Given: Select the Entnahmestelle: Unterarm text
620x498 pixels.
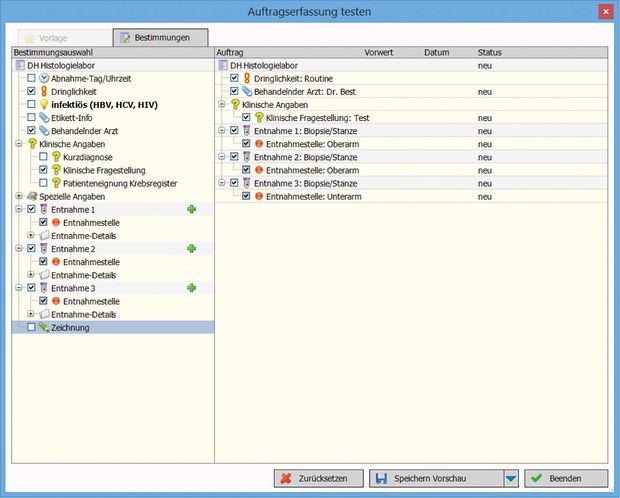Looking at the screenshot, I should [x=314, y=197].
